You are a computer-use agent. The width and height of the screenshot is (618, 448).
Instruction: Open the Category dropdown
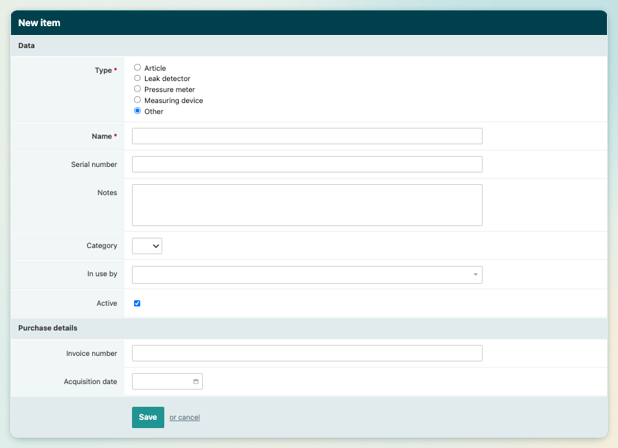pos(147,246)
